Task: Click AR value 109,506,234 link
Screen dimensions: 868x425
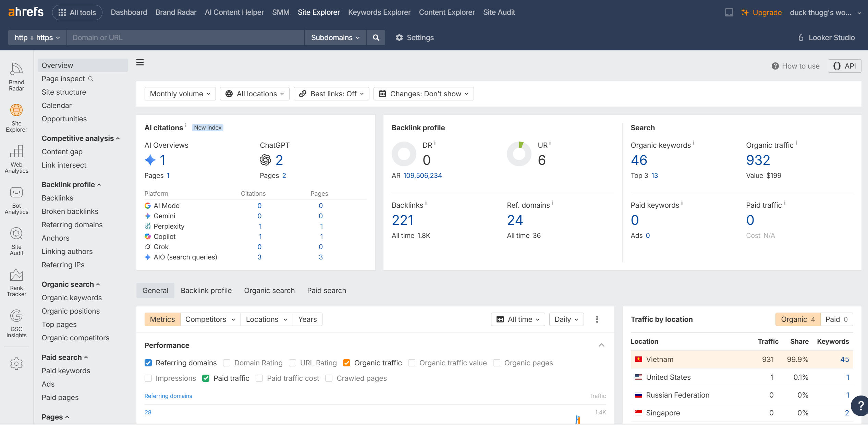Action: click(423, 175)
